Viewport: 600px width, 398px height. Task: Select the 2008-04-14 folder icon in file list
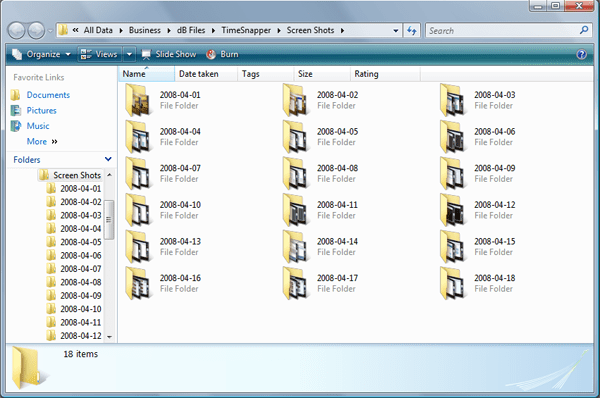(295, 246)
